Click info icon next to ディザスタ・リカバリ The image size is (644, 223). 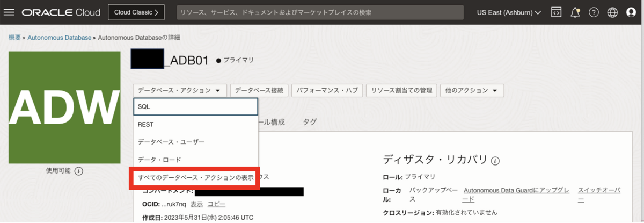pyautogui.click(x=495, y=160)
